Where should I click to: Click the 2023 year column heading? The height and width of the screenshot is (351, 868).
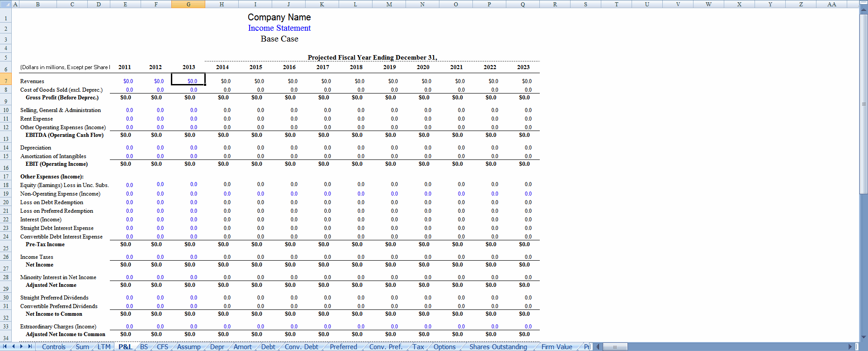click(x=524, y=67)
